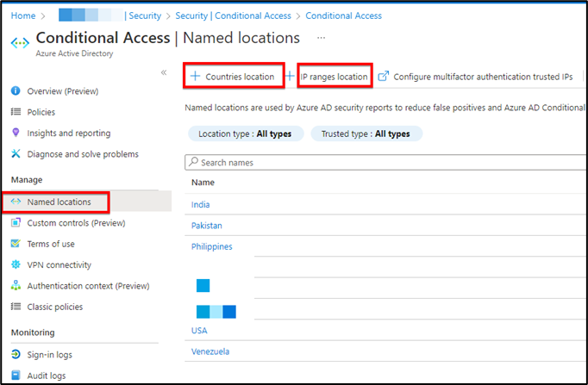Open Classic policies
This screenshot has width=588, height=385.
(55, 307)
